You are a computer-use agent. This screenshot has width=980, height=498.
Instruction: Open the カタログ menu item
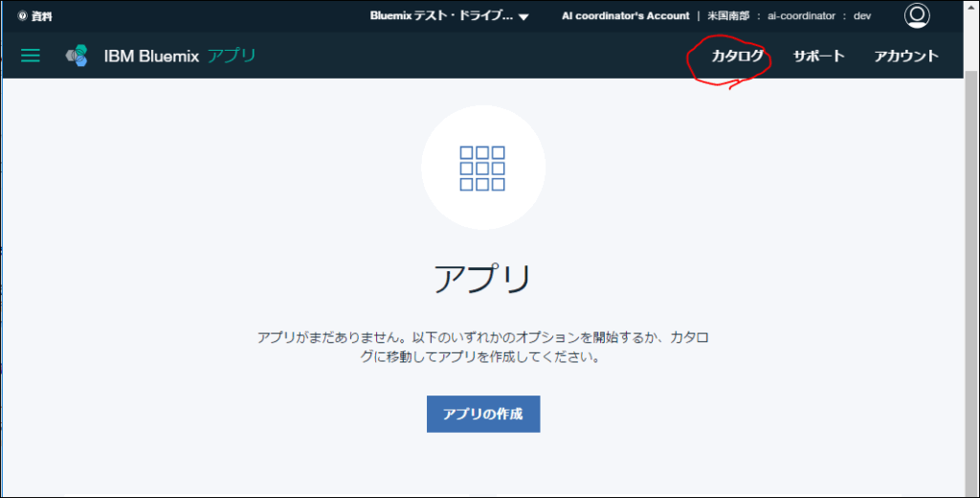pos(738,56)
